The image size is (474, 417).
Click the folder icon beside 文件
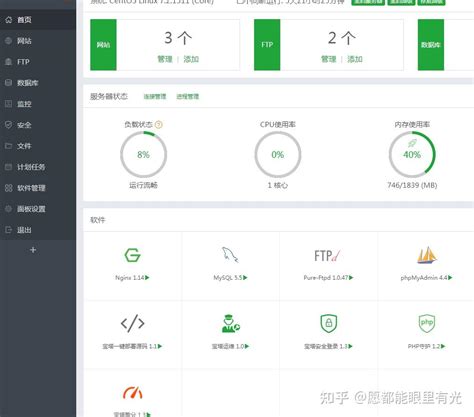[9, 146]
